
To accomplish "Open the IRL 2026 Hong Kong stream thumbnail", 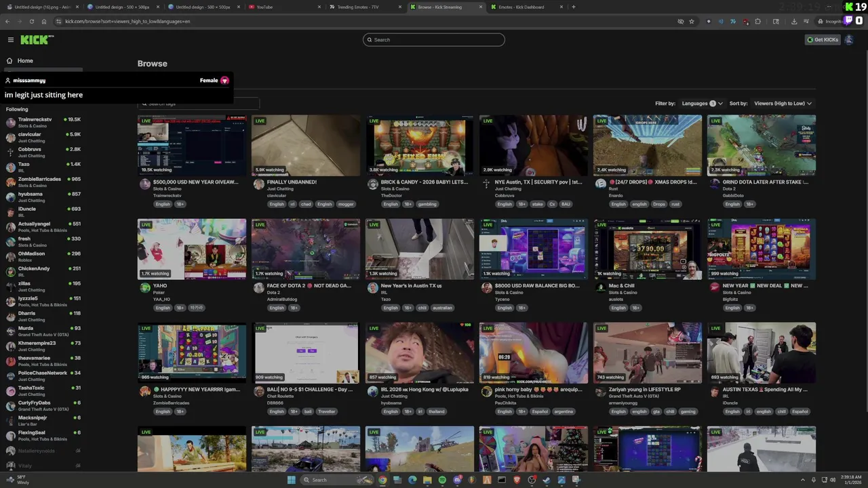I will 420,353.
